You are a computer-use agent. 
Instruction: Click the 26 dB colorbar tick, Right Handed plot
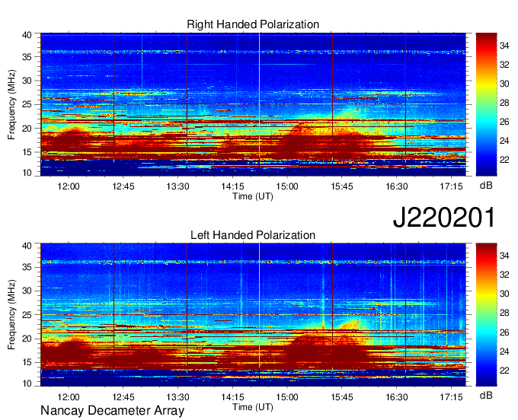coord(504,122)
